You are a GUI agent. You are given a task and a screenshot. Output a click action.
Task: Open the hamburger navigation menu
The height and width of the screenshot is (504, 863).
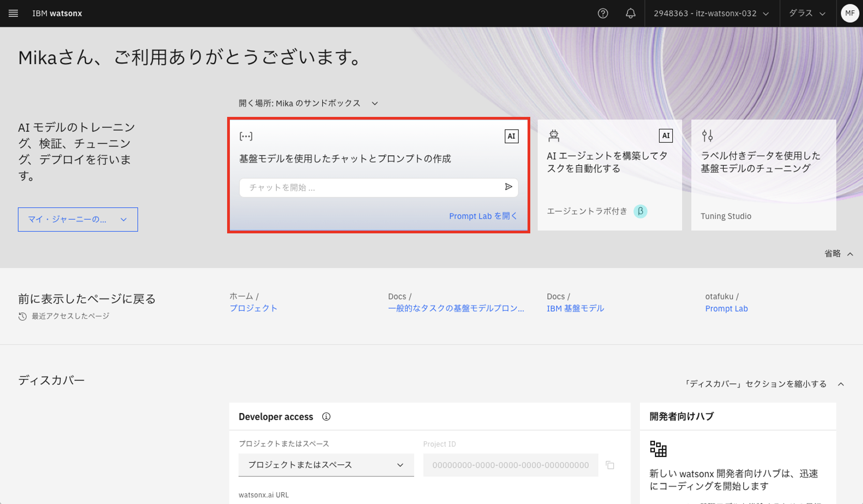pyautogui.click(x=13, y=13)
